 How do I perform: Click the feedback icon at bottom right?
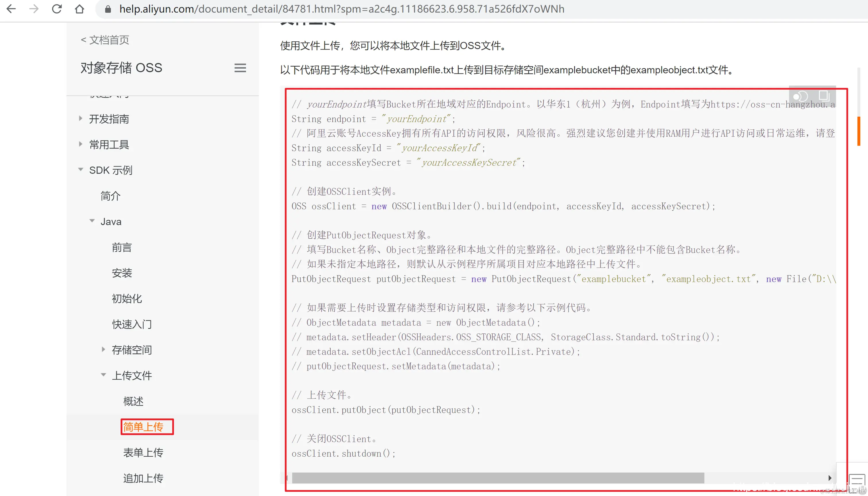pos(857,480)
